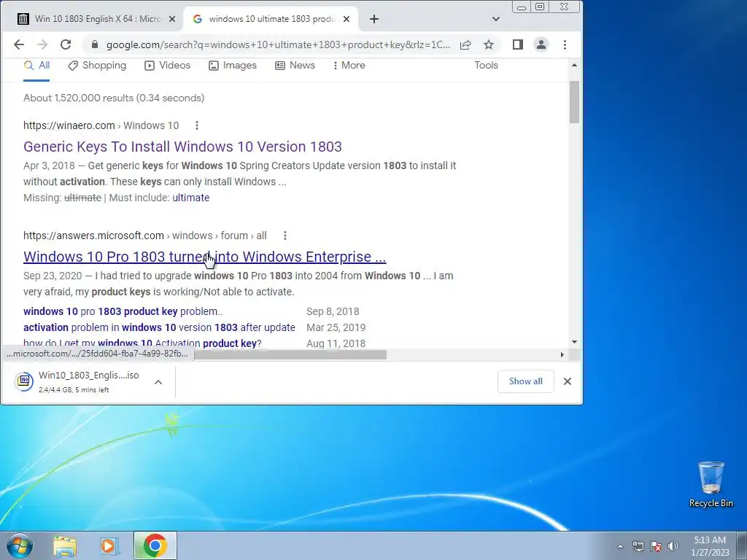Open options for winaero.com result
This screenshot has width=747, height=560.
[x=197, y=125]
